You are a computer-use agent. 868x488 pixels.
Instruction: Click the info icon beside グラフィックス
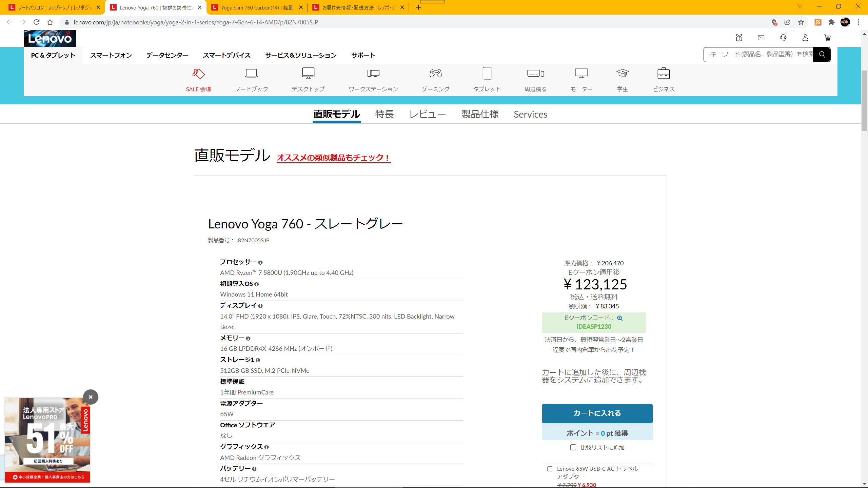click(267, 447)
